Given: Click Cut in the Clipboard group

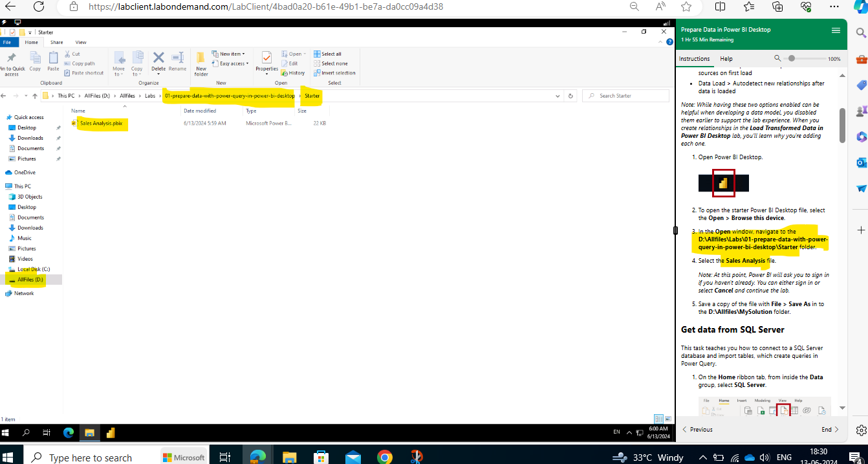Looking at the screenshot, I should point(72,54).
